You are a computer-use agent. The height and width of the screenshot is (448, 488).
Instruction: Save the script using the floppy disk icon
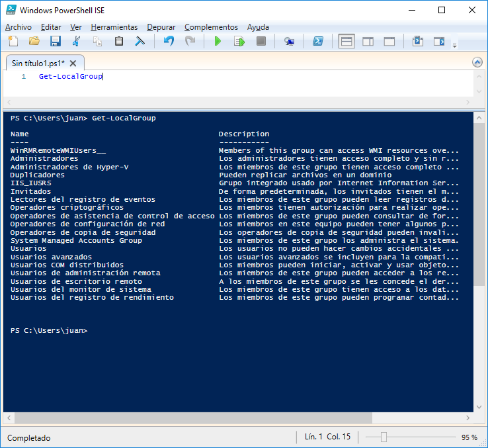[56, 42]
